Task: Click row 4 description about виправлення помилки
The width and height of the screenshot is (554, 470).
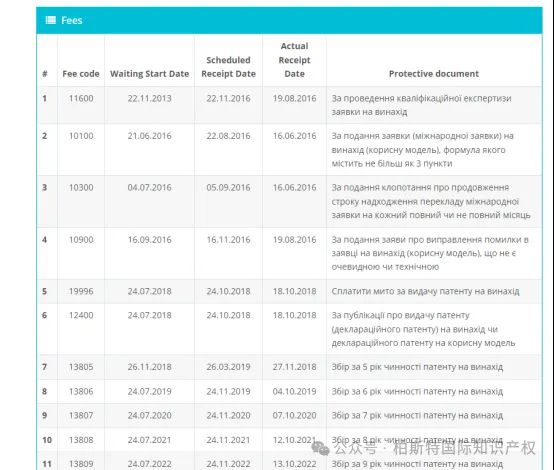Action: 430,253
